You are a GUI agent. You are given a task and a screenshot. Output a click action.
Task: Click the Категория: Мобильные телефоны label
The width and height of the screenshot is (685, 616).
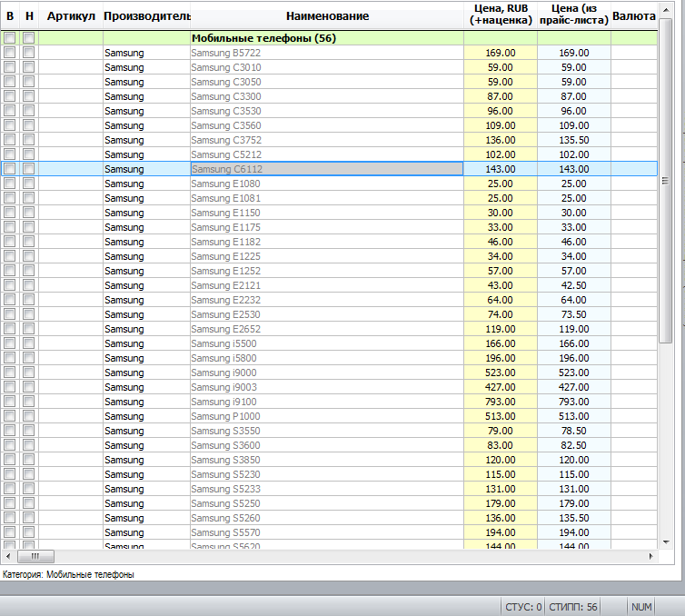click(68, 574)
